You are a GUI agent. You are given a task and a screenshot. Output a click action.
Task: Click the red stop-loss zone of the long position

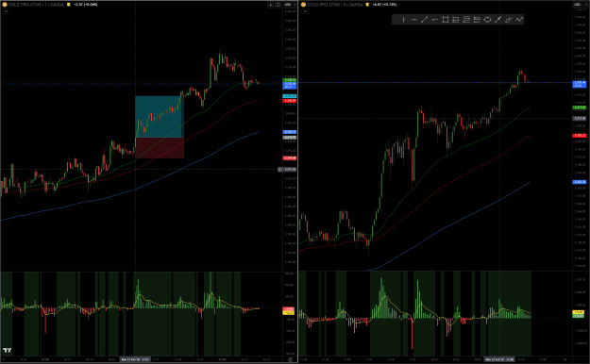(x=160, y=148)
